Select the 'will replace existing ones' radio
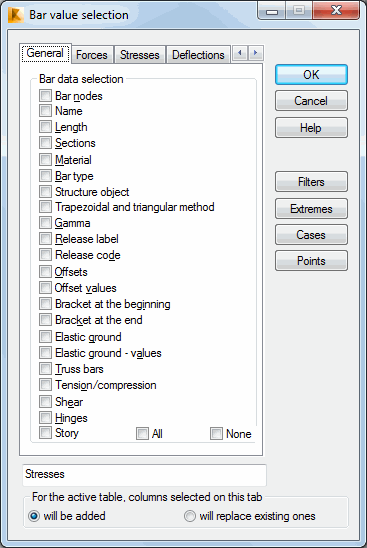367x548 pixels. point(190,516)
